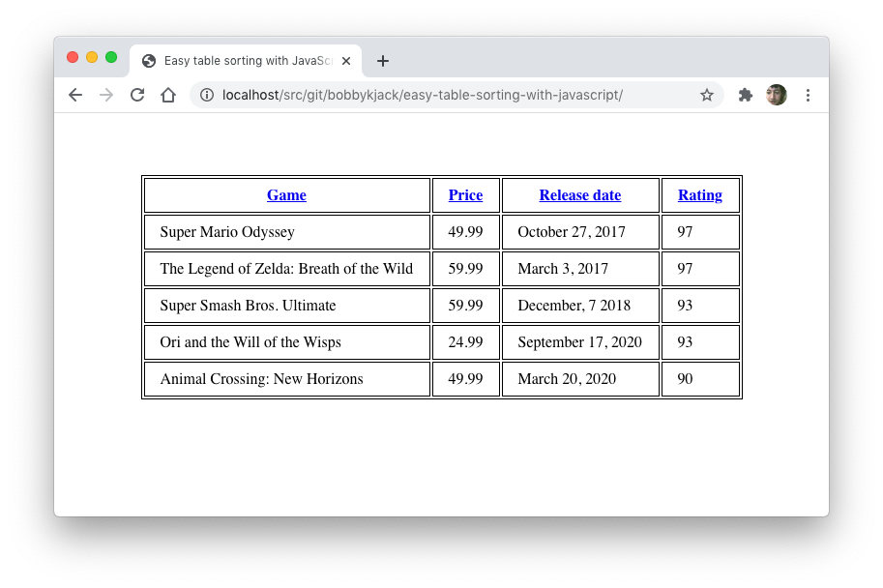This screenshot has height=588, width=883.
Task: Click Super Smash Bros. 93 rating
Action: [x=700, y=306]
